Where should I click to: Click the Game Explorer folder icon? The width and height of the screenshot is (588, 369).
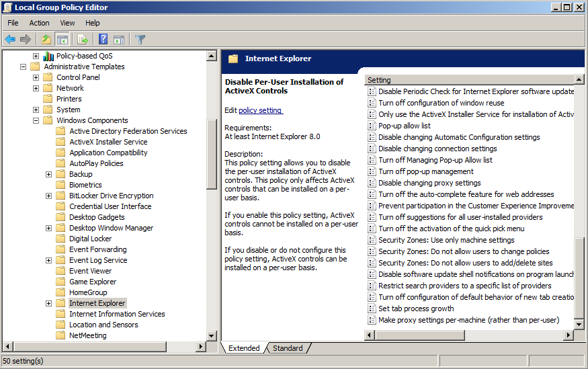click(60, 282)
